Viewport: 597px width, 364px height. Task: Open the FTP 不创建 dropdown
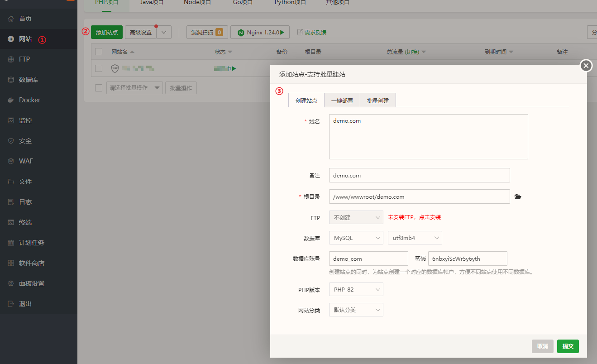[x=356, y=217]
